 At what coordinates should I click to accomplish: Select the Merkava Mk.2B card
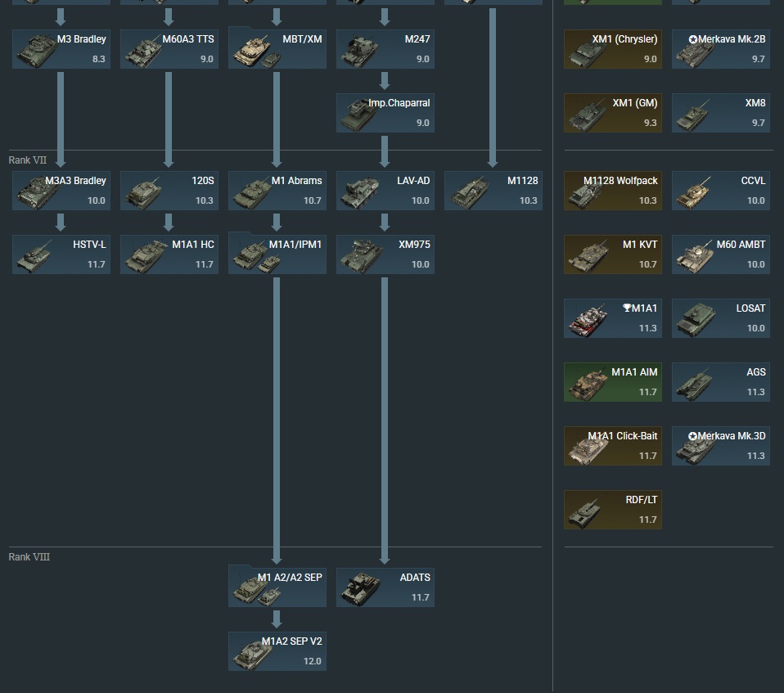click(x=720, y=48)
